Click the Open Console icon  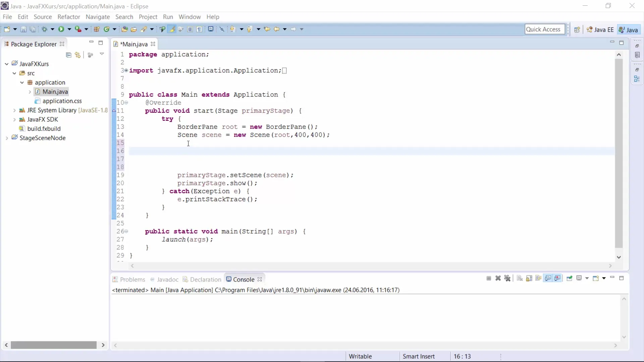pos(596,278)
